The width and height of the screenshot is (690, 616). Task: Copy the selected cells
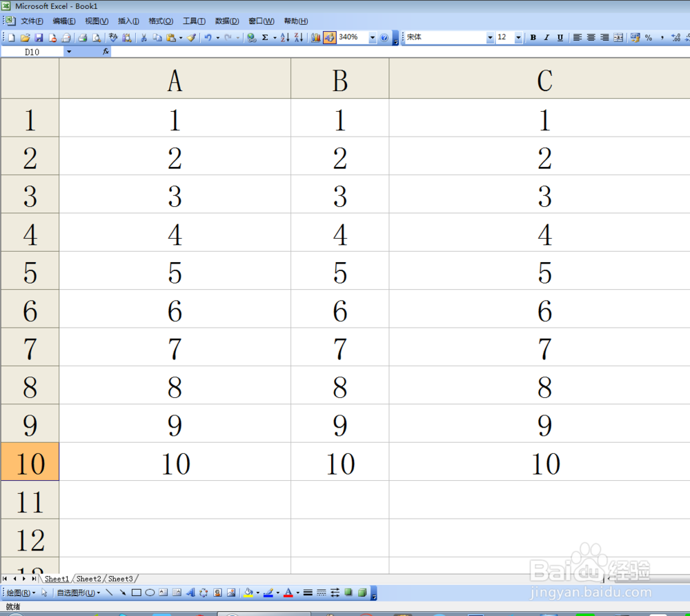[x=157, y=38]
